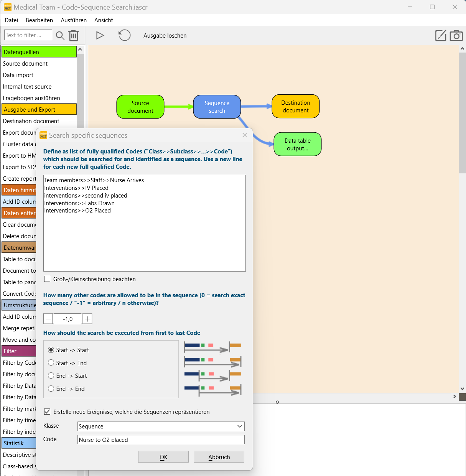Image resolution: width=466 pixels, height=476 pixels.
Task: Click the trash icon to clear the filter
Action: click(x=73, y=35)
